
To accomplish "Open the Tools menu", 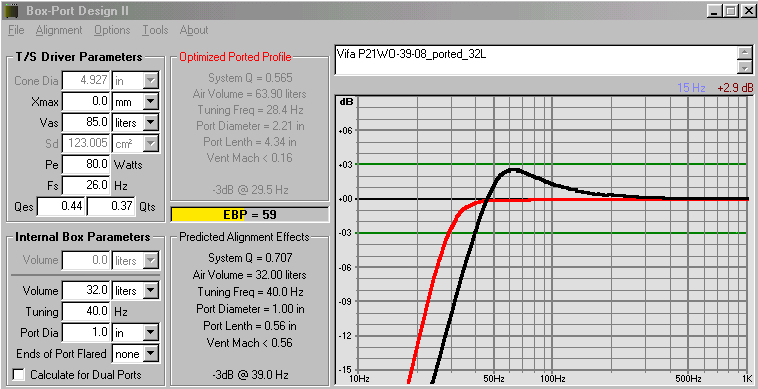I will [155, 30].
